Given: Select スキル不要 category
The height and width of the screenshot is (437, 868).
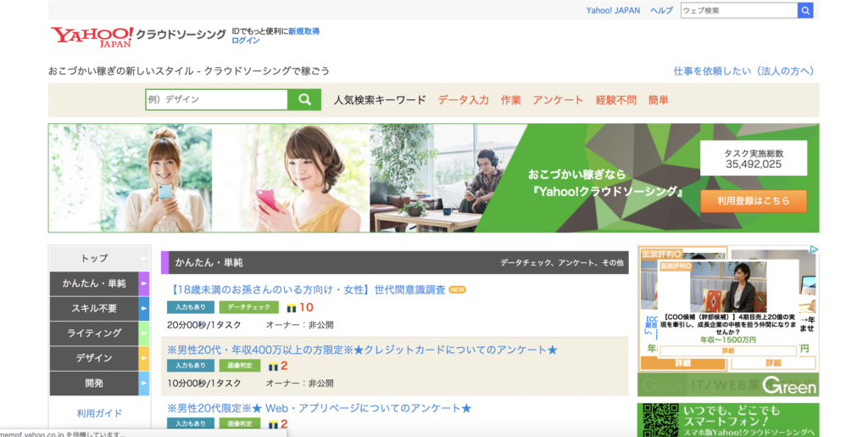Looking at the screenshot, I should [94, 309].
